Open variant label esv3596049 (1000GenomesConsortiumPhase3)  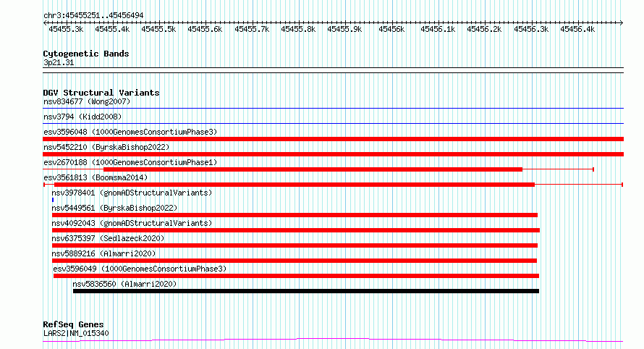point(140,269)
